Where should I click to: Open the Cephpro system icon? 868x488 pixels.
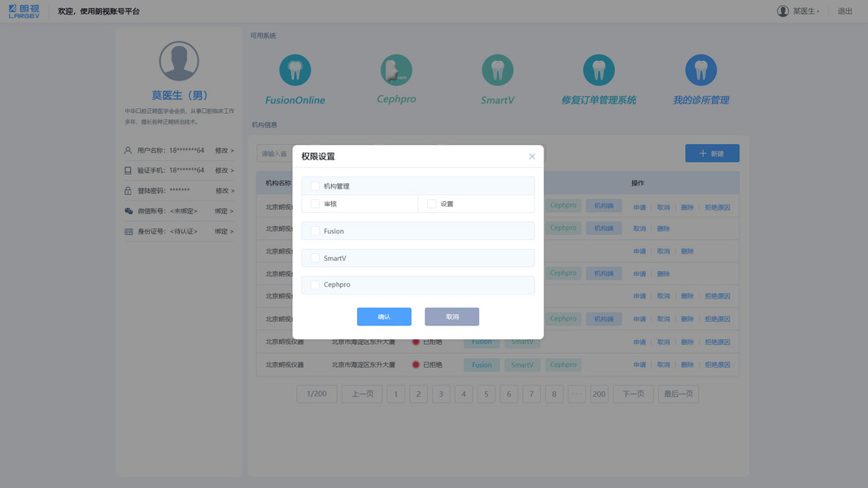pyautogui.click(x=396, y=70)
